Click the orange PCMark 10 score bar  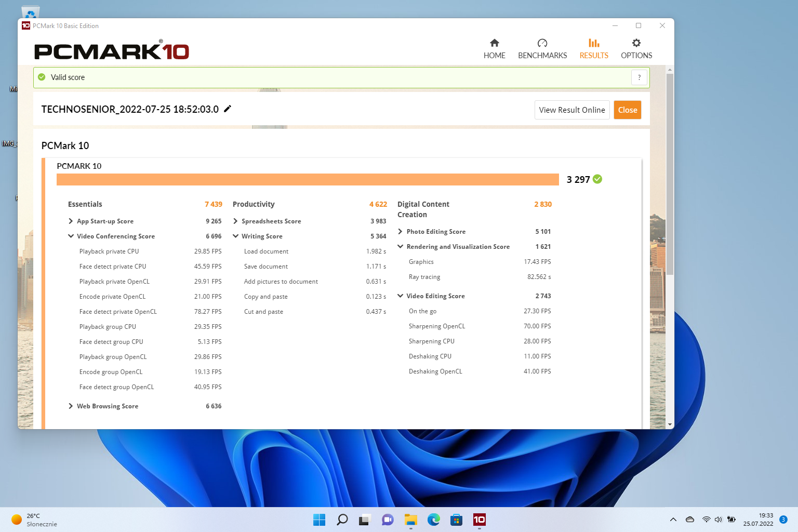pyautogui.click(x=308, y=179)
